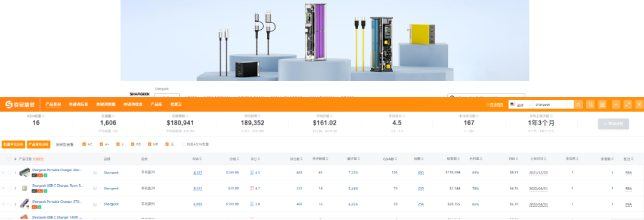644x220 pixels.
Task: Open the 产品查询 tab
Action: (53, 105)
